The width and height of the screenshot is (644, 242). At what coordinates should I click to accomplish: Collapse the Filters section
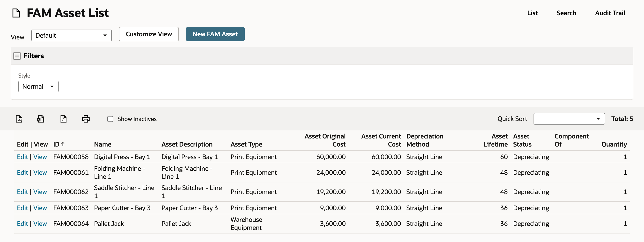(17, 56)
